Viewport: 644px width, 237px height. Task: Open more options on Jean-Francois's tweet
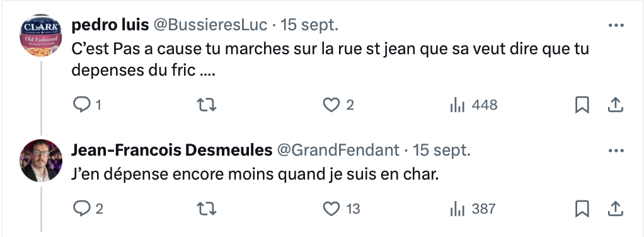616,151
